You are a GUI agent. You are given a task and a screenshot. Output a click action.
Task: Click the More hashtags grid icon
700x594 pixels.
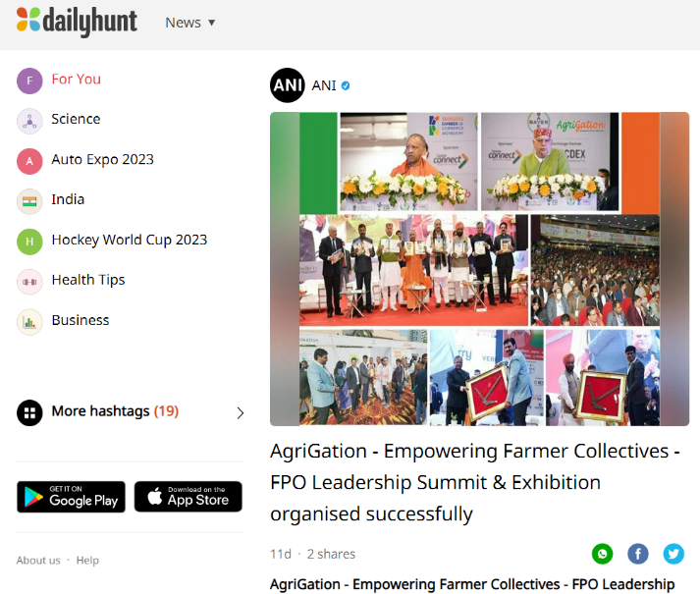[29, 412]
